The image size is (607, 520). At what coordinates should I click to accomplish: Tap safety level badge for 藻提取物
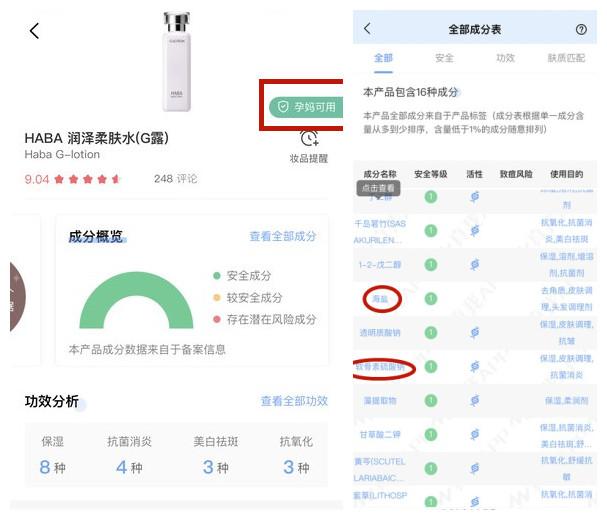[430, 401]
